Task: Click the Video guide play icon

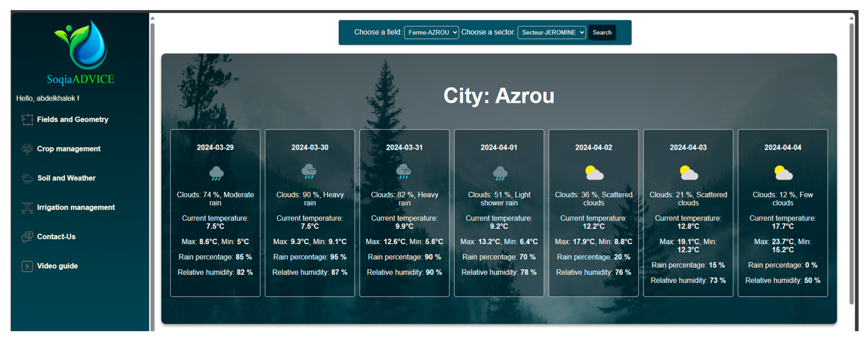Action: tap(27, 266)
